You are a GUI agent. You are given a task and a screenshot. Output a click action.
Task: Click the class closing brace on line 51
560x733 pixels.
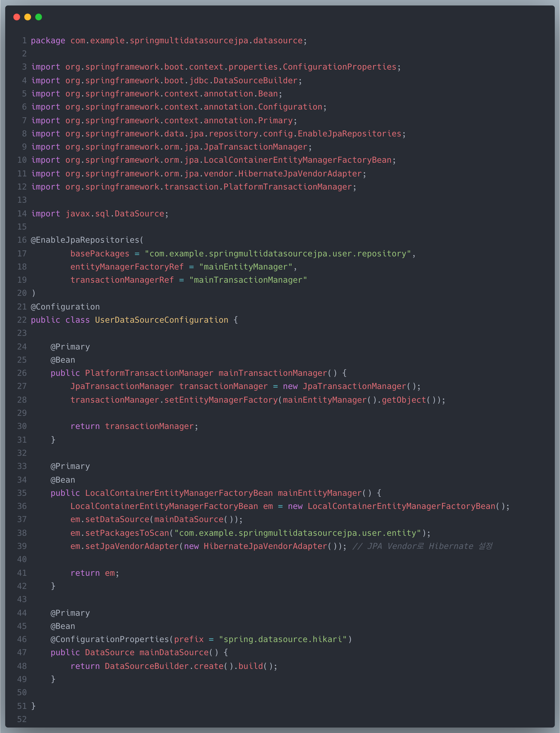coord(33,706)
